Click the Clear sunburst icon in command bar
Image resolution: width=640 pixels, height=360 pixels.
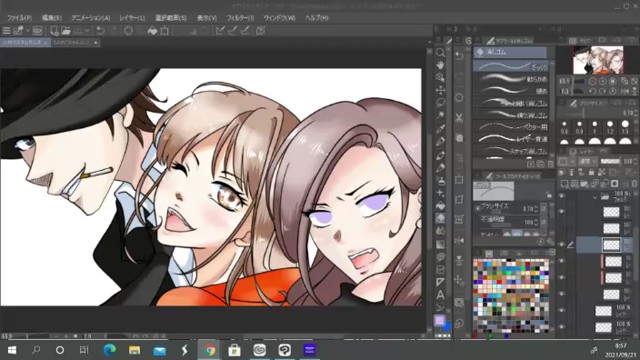click(x=128, y=31)
